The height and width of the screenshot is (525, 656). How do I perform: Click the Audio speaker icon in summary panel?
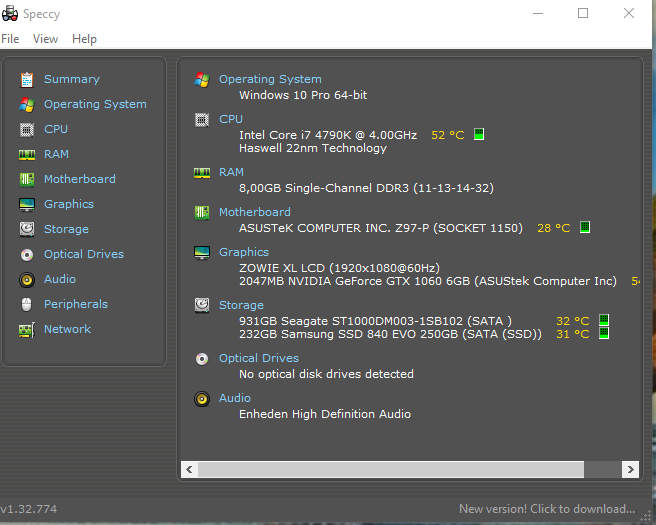pos(202,399)
